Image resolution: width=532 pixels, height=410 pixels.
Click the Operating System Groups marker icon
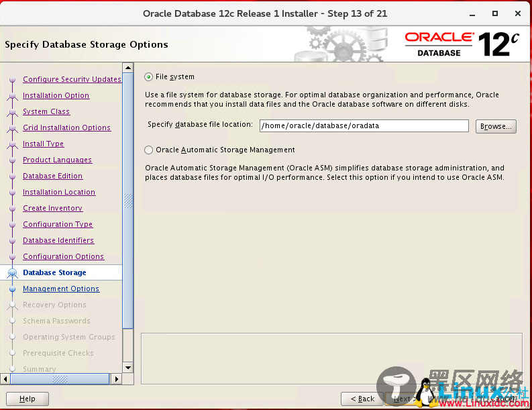click(x=13, y=337)
